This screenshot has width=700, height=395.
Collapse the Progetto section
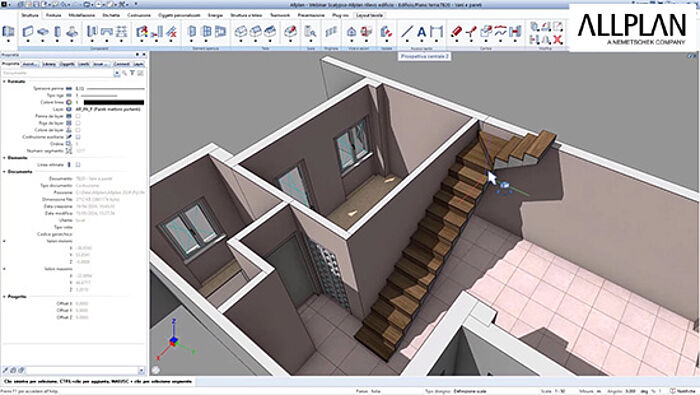click(x=4, y=296)
